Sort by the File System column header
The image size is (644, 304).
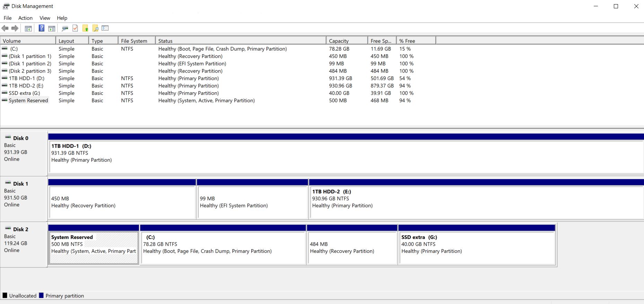point(137,41)
